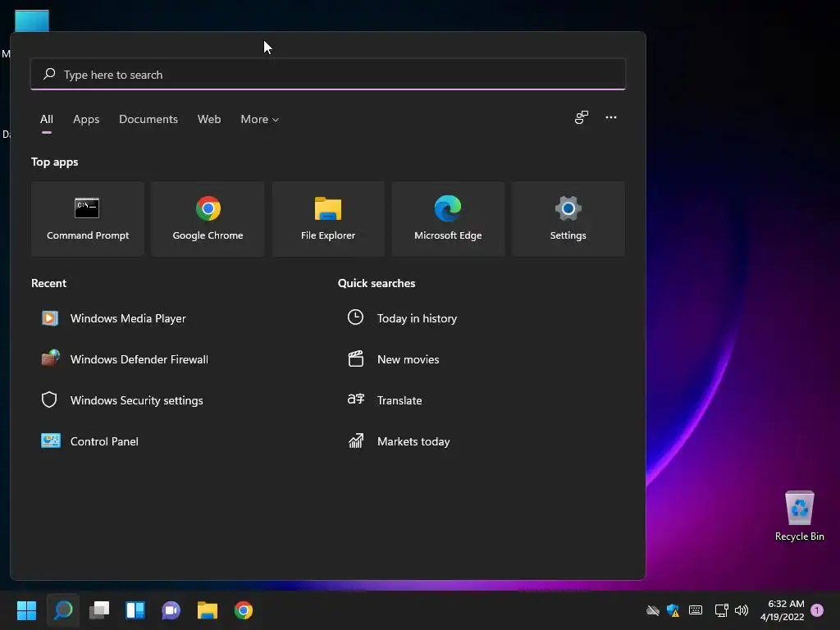The height and width of the screenshot is (630, 840).
Task: Open Windows Media Player from Recent
Action: click(x=114, y=318)
